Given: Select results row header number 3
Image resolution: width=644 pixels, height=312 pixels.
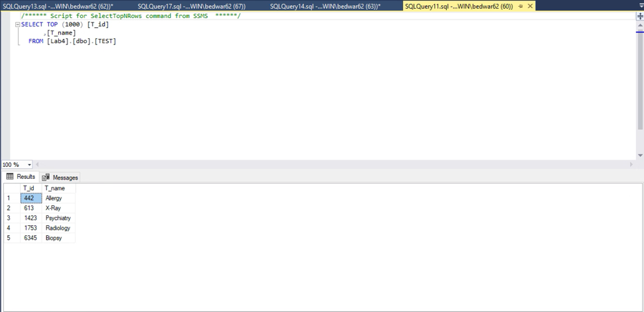Looking at the screenshot, I should pos(12,218).
